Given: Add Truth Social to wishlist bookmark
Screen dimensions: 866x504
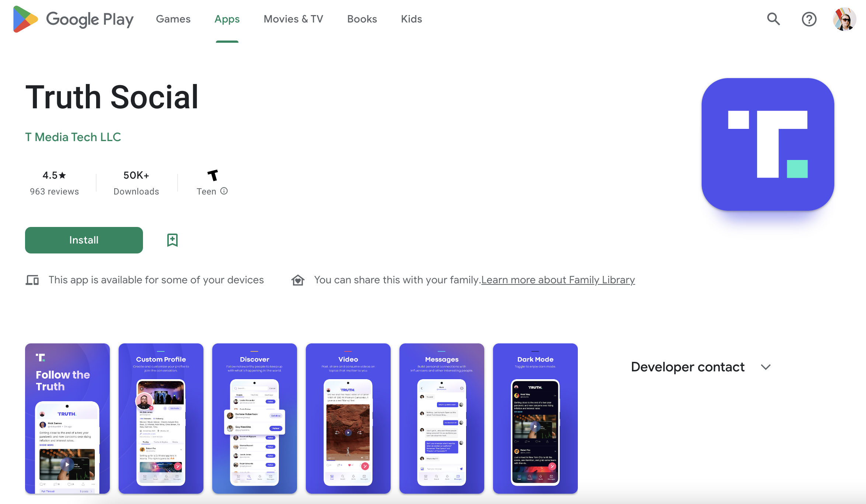Looking at the screenshot, I should [172, 240].
